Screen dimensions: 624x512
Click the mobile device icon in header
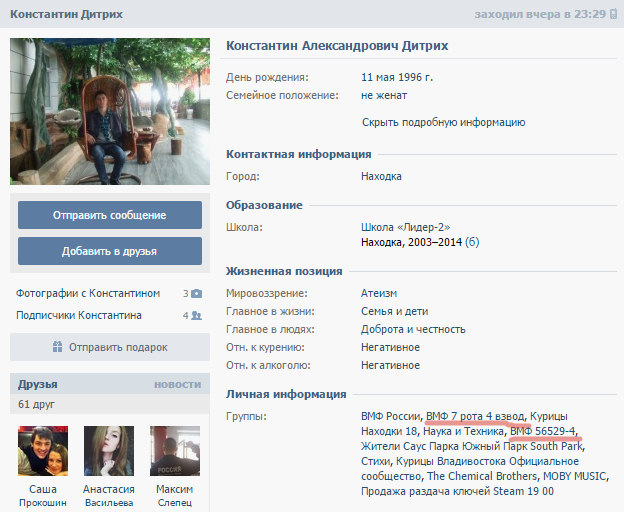611,14
